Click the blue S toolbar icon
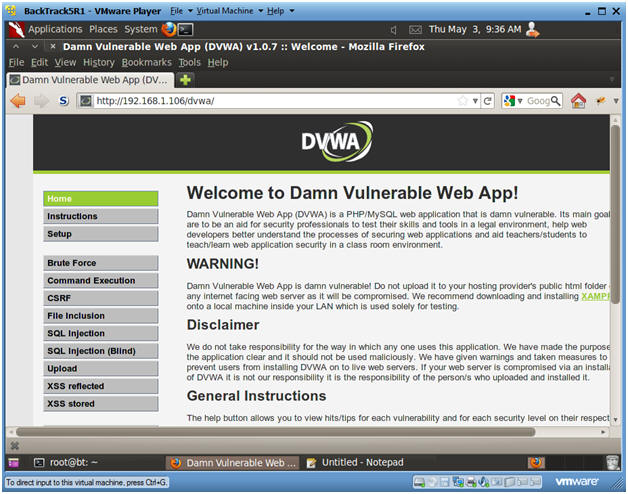628x494 pixels. click(63, 101)
